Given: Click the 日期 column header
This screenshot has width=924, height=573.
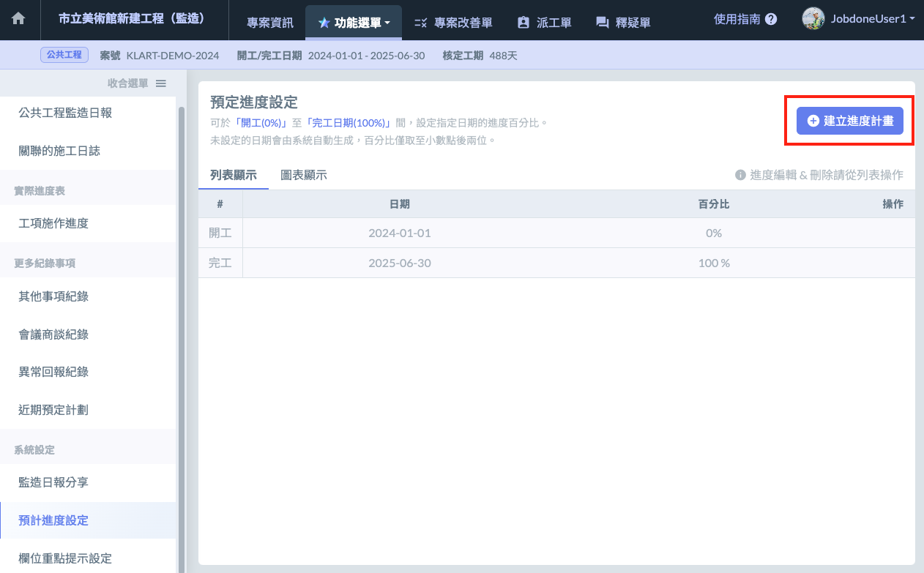Looking at the screenshot, I should click(399, 204).
